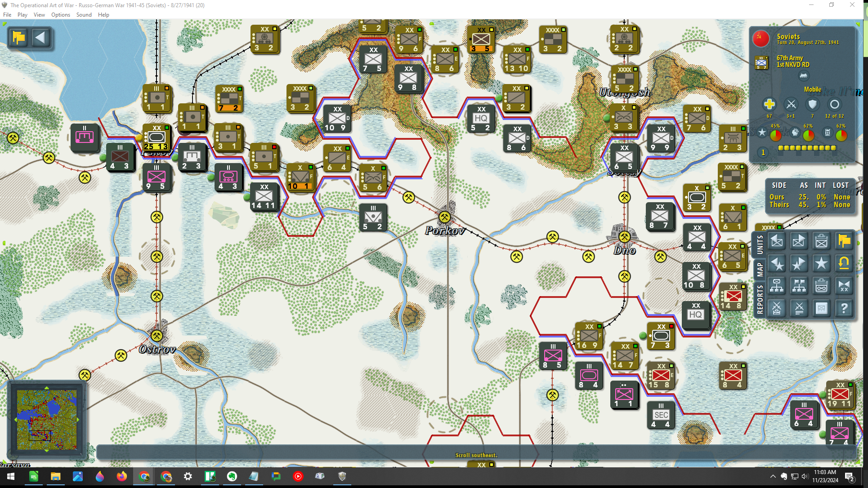Open the Help menu
868x488 pixels.
103,15
